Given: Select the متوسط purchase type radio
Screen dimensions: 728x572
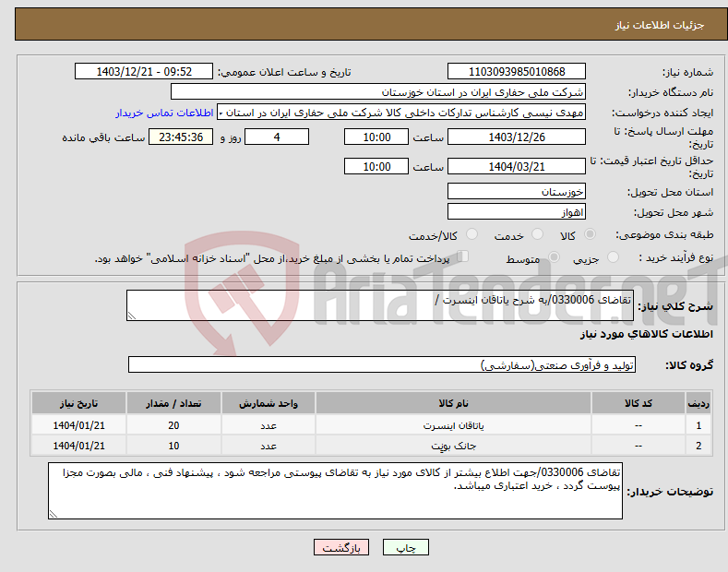Looking at the screenshot, I should (554, 256).
